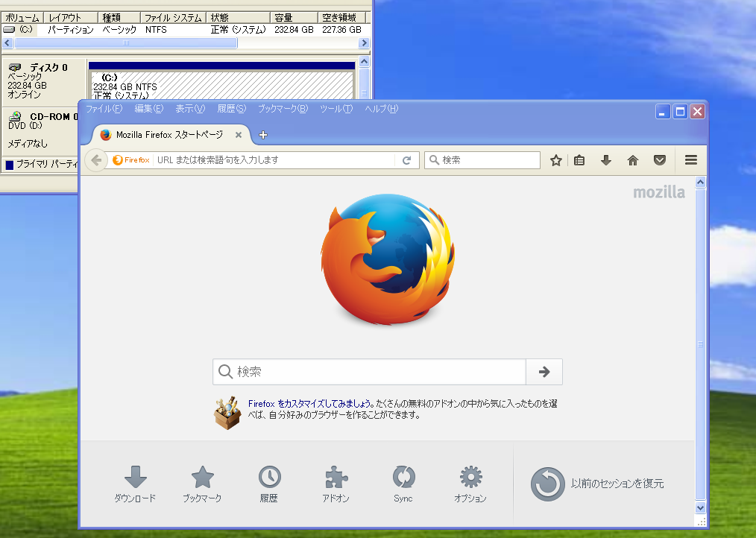Click the ディスク 0 icon in Disk Management
The width and height of the screenshot is (756, 538).
click(x=15, y=67)
